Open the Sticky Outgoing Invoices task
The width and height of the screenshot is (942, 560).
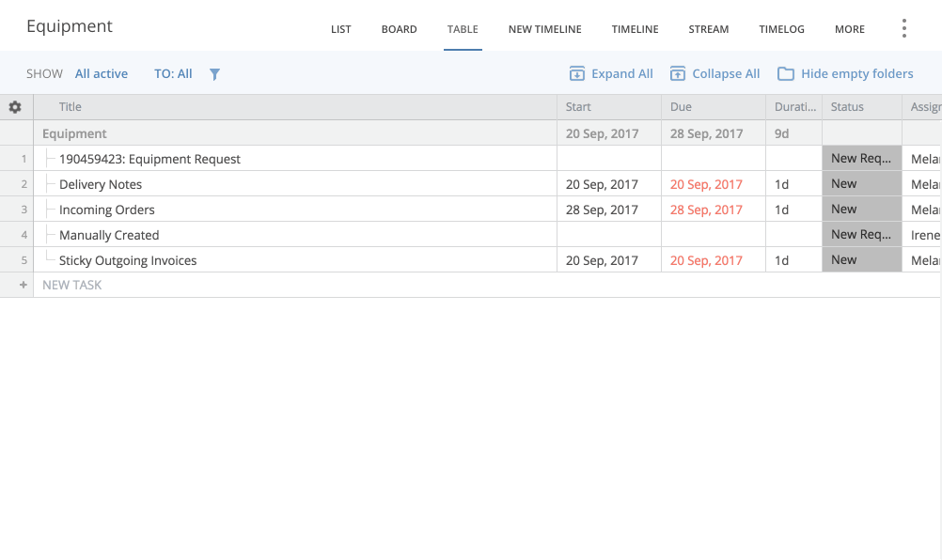click(128, 260)
